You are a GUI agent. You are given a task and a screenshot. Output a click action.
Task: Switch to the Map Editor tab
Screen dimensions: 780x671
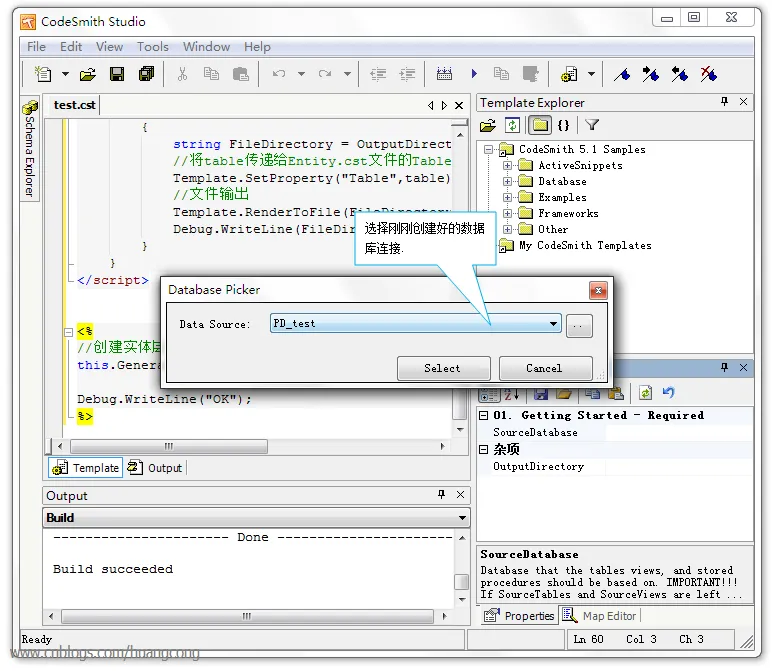click(x=600, y=616)
